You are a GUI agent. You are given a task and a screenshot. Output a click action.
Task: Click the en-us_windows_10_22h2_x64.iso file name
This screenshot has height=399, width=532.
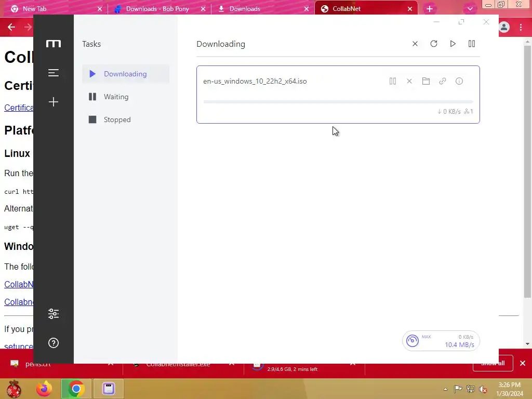click(x=255, y=81)
